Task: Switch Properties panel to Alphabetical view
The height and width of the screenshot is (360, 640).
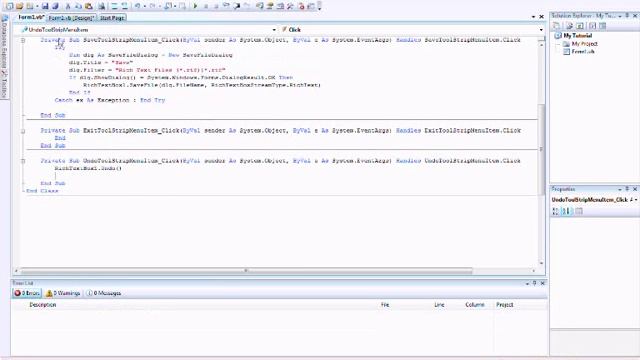Action: pyautogui.click(x=566, y=211)
